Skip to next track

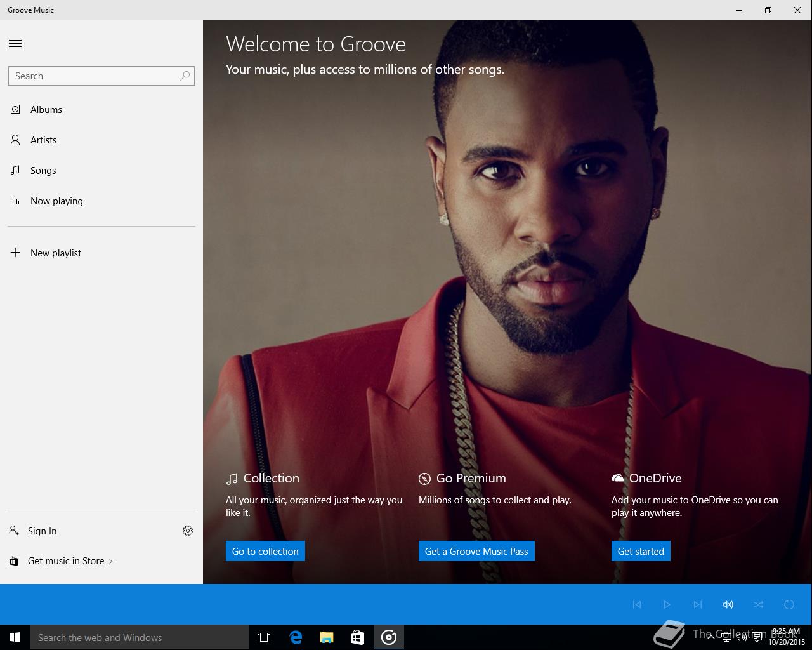[x=697, y=604]
